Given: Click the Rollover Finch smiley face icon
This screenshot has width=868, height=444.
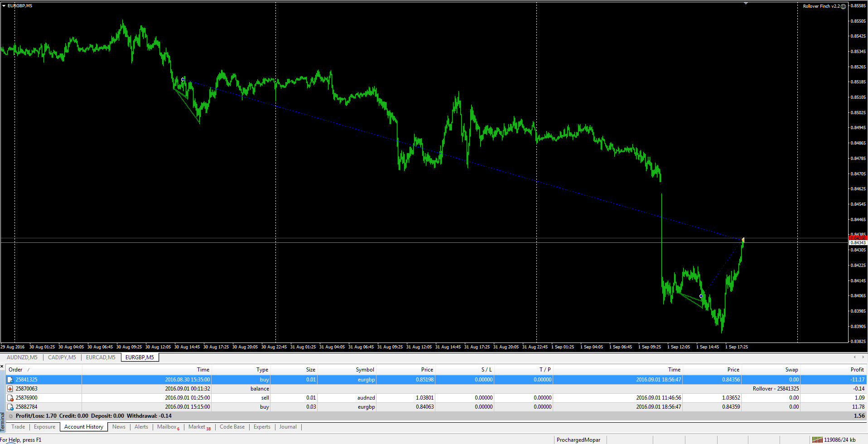Looking at the screenshot, I should tap(843, 6).
